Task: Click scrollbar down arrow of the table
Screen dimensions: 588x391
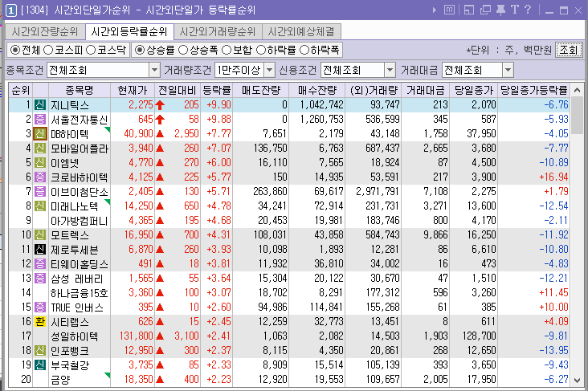Action: pyautogui.click(x=577, y=380)
